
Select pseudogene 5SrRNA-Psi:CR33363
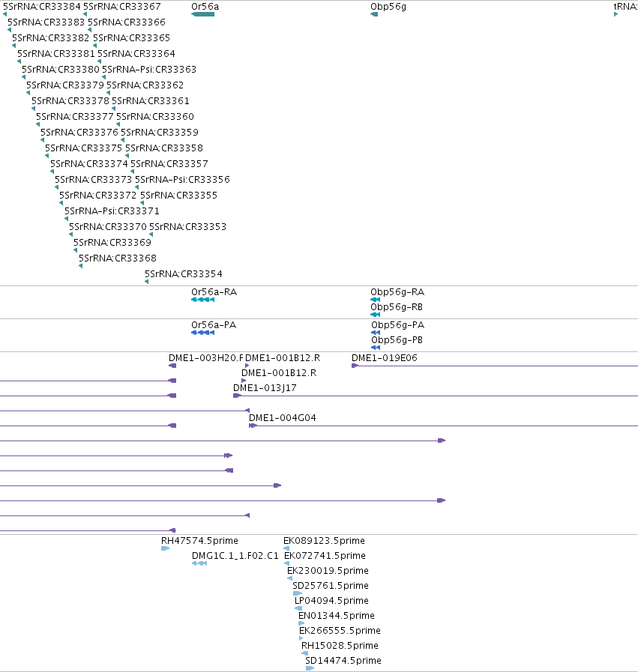tap(149, 70)
